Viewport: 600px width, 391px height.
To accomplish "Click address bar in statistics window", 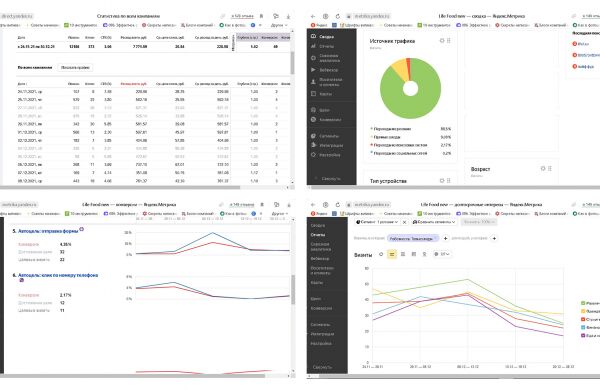I will (18, 16).
